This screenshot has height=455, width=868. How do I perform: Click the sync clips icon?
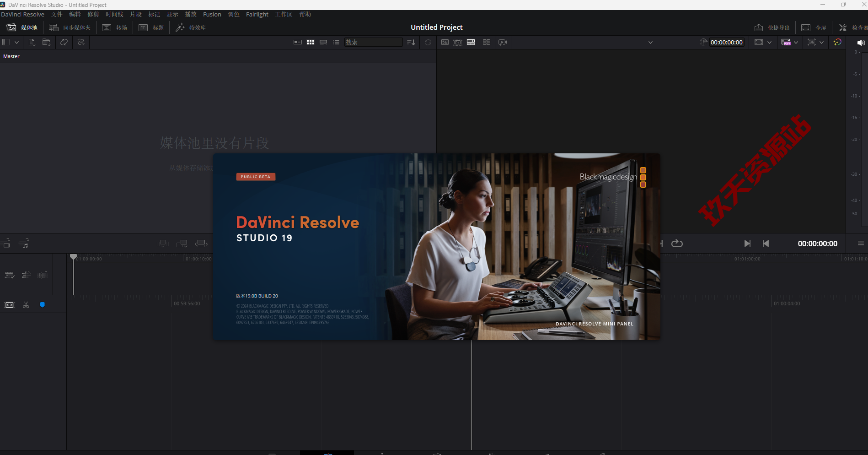point(64,42)
